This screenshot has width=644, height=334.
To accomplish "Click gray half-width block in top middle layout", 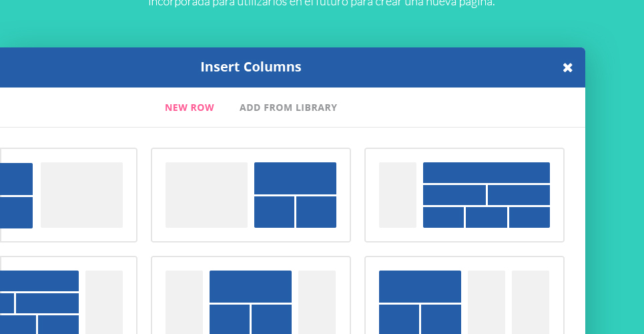I will pos(207,195).
